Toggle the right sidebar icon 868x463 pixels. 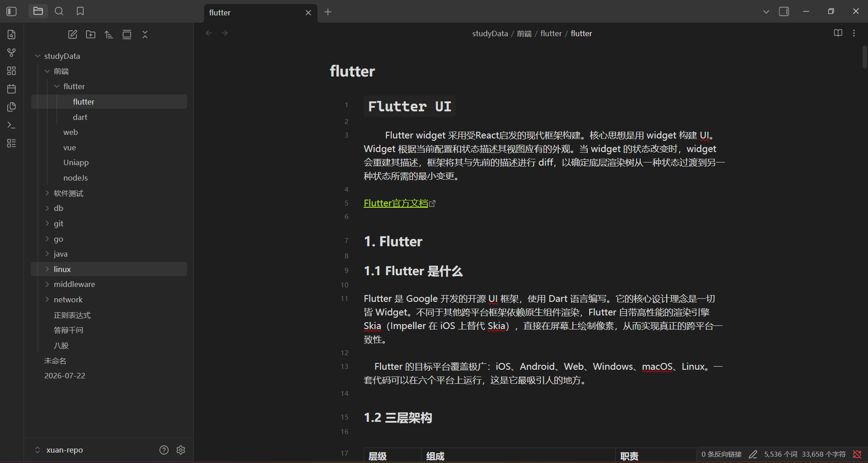(x=784, y=12)
